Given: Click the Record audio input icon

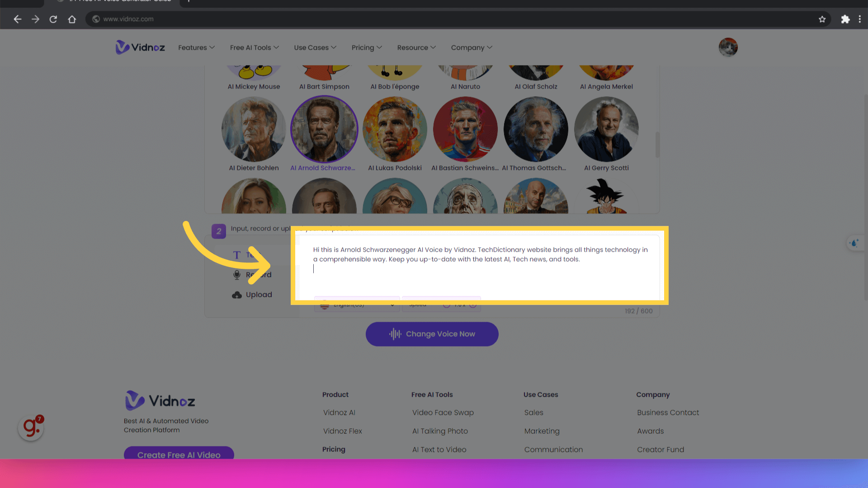Looking at the screenshot, I should (x=237, y=274).
